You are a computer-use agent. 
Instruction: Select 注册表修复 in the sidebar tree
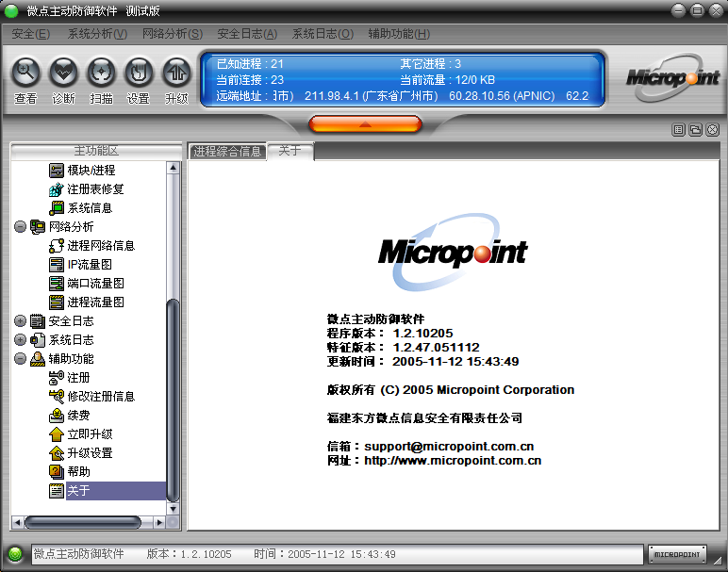pyautogui.click(x=94, y=189)
